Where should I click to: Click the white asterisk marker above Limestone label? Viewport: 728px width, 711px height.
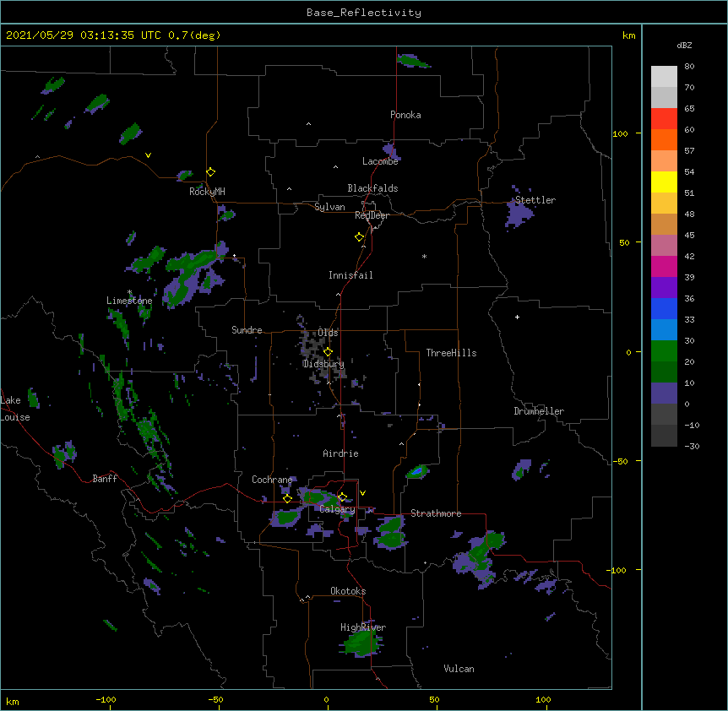(130, 292)
